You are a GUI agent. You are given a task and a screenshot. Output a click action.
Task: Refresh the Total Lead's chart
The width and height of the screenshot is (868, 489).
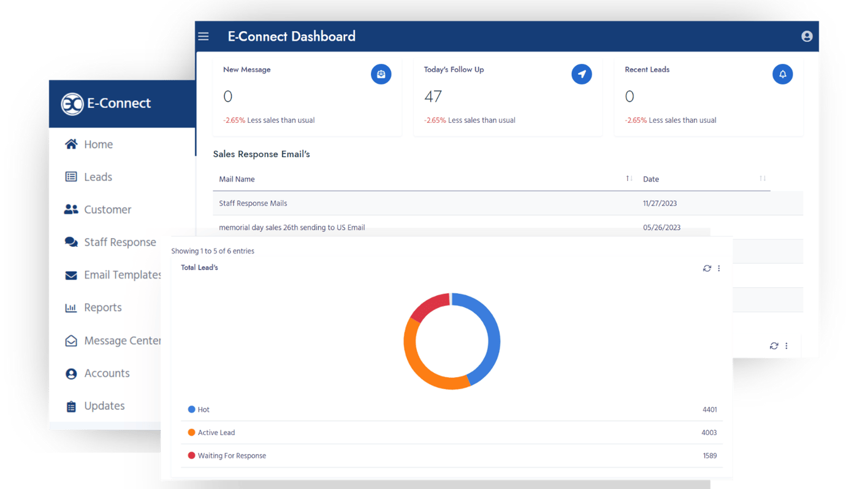point(706,268)
